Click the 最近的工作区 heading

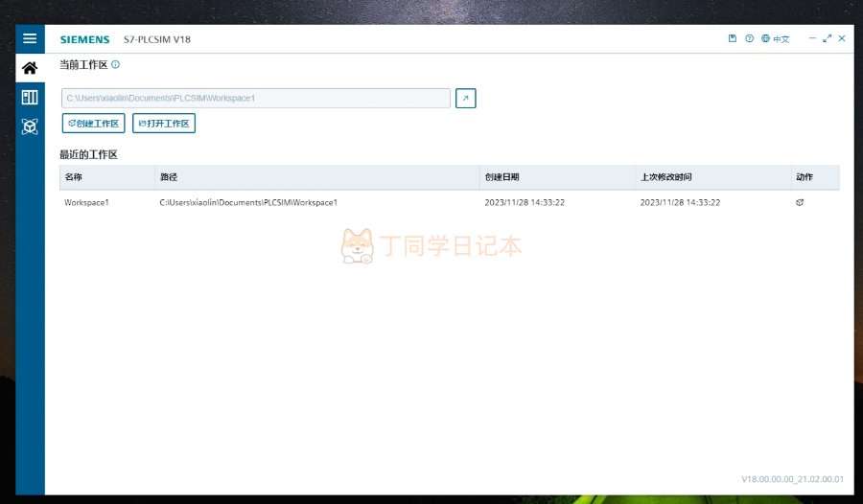[x=88, y=154]
